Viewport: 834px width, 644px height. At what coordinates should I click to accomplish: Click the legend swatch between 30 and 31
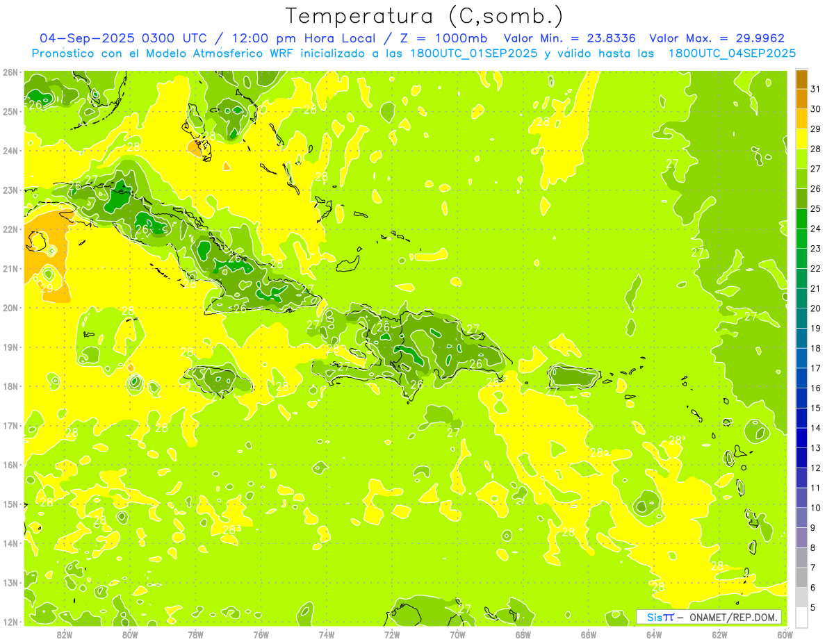[x=801, y=99]
